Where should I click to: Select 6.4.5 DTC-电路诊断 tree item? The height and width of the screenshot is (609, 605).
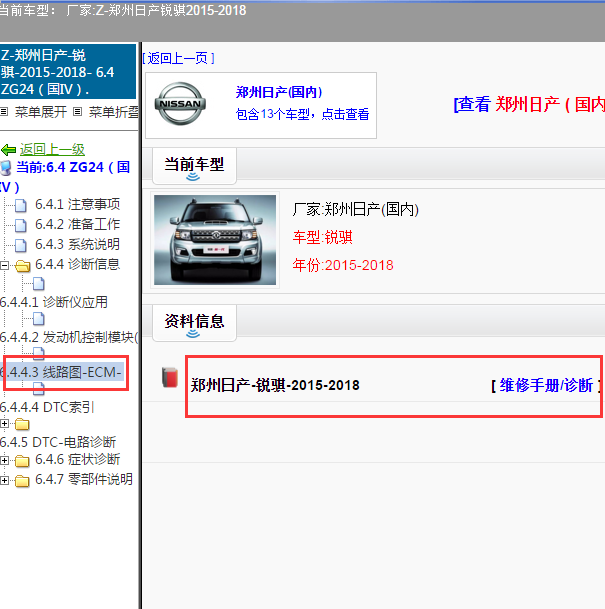(58, 442)
